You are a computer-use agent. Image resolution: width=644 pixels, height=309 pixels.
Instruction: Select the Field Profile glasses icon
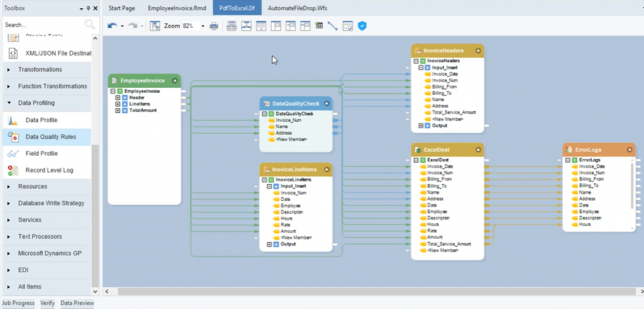click(14, 153)
